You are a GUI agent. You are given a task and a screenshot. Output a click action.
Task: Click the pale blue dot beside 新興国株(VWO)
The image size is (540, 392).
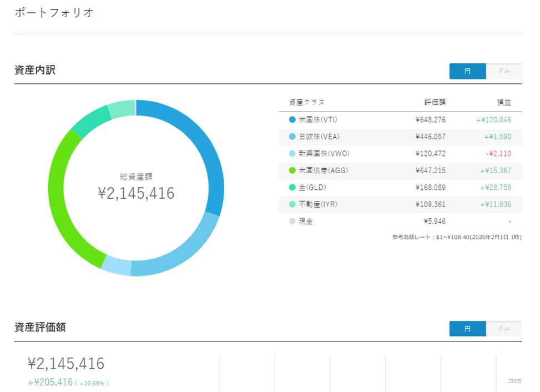click(292, 153)
